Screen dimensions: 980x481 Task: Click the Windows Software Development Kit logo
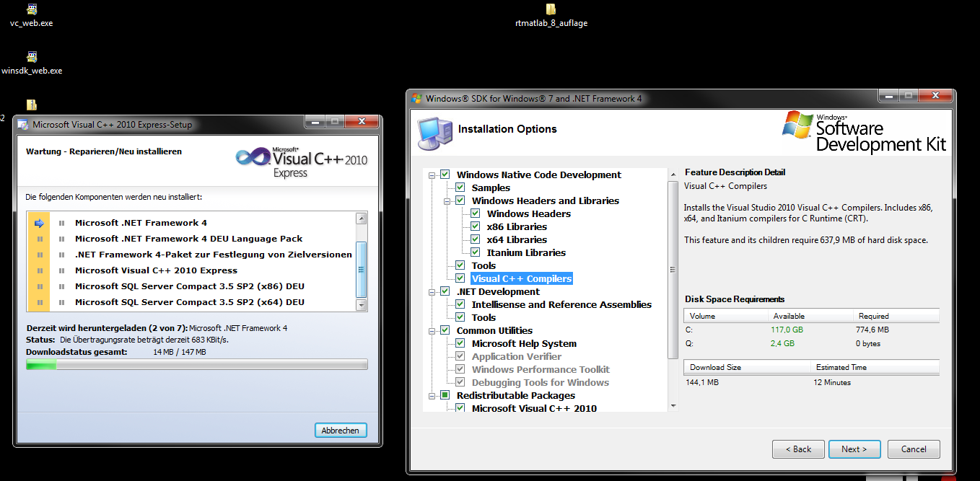point(863,132)
